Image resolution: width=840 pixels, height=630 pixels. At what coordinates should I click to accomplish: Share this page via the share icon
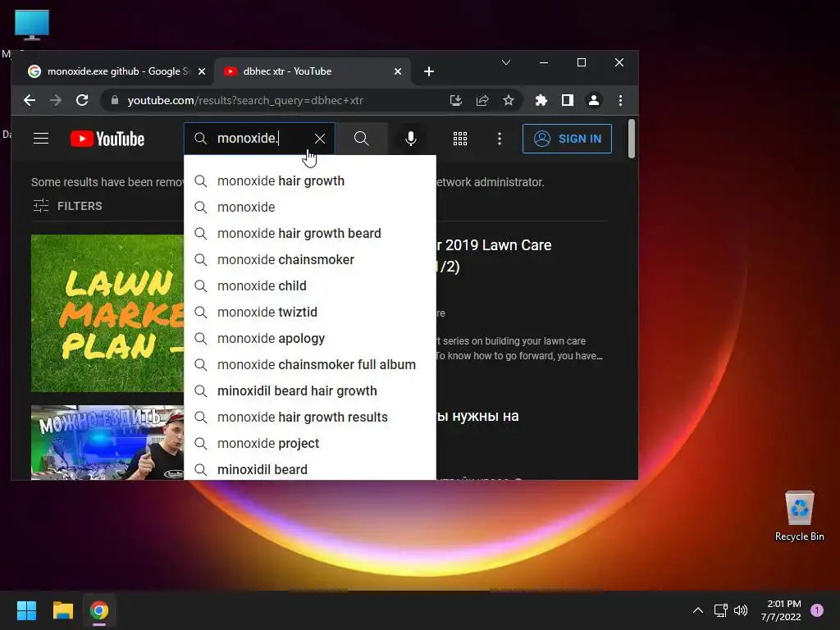(482, 100)
